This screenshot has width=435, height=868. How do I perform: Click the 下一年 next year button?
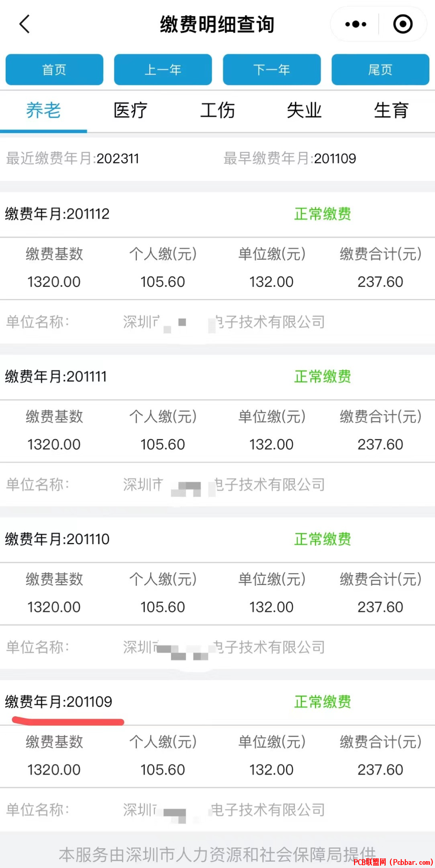[272, 70]
